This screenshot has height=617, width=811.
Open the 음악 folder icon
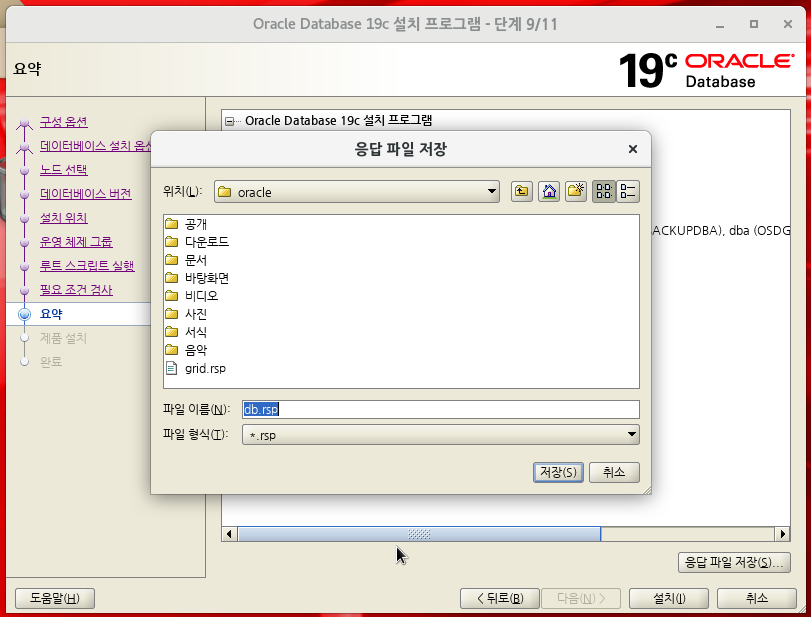[x=172, y=350]
